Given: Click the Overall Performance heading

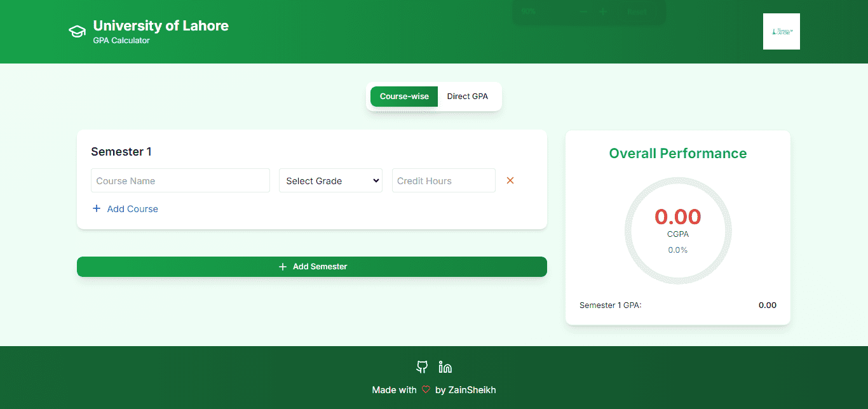Looking at the screenshot, I should [678, 154].
